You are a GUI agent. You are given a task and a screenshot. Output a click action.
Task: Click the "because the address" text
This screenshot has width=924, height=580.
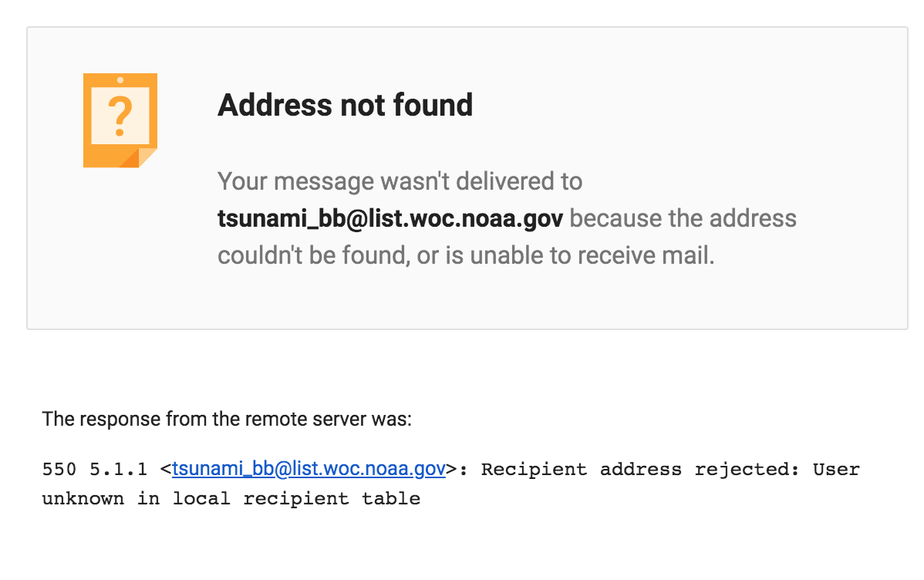(683, 219)
